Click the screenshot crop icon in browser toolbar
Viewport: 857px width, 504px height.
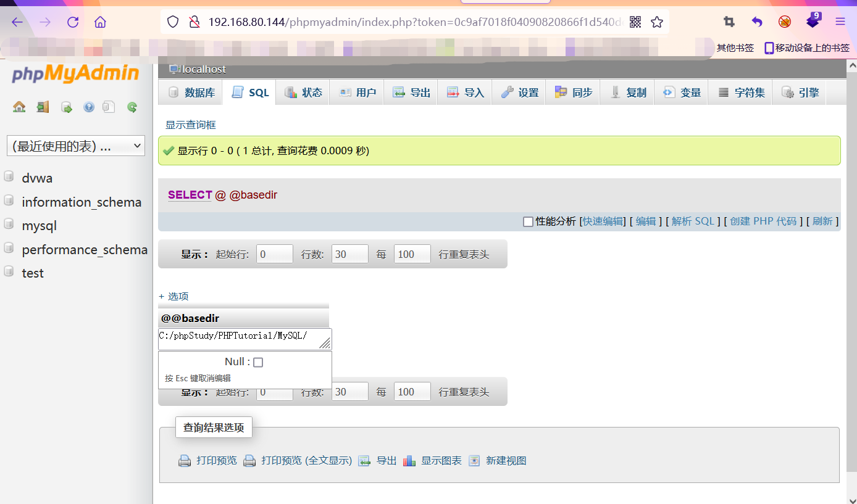pos(729,22)
